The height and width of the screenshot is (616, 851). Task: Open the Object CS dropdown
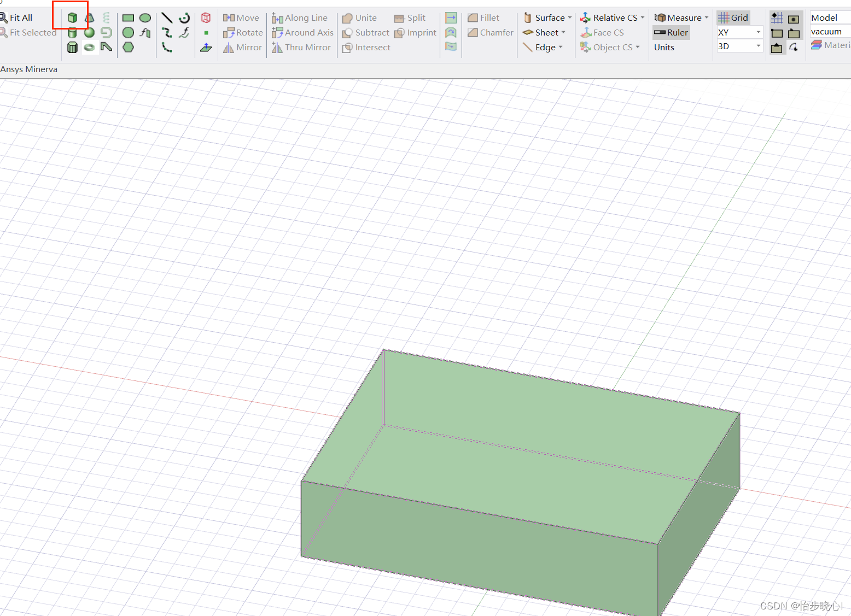[x=610, y=48]
